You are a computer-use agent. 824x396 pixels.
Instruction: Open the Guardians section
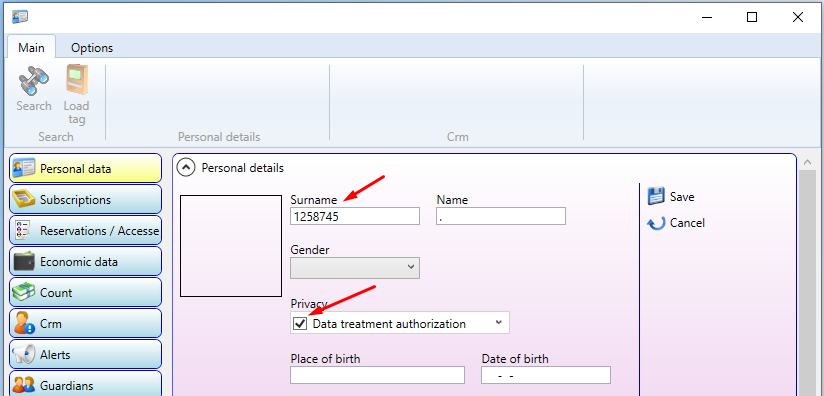(85, 384)
